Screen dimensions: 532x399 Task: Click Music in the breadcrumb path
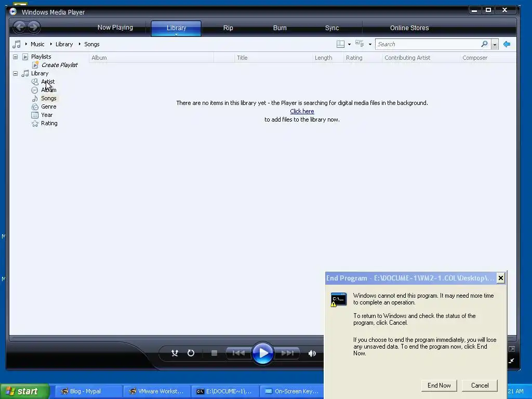[37, 44]
